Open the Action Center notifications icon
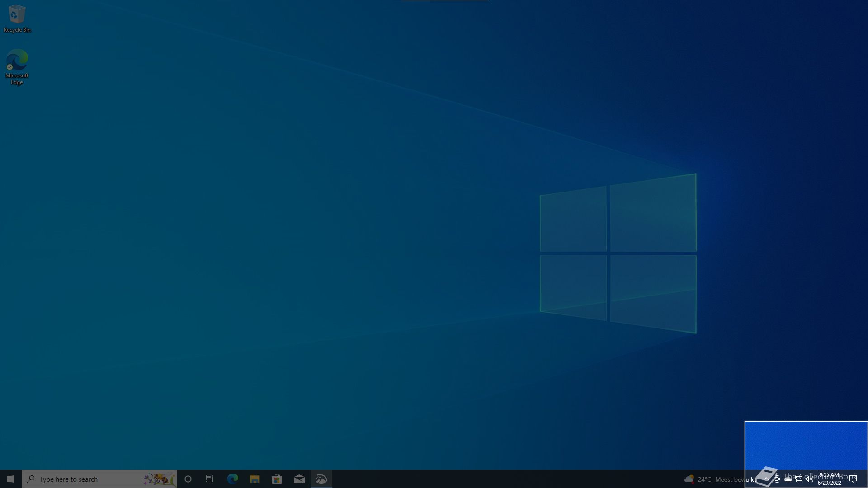868x488 pixels. [853, 479]
